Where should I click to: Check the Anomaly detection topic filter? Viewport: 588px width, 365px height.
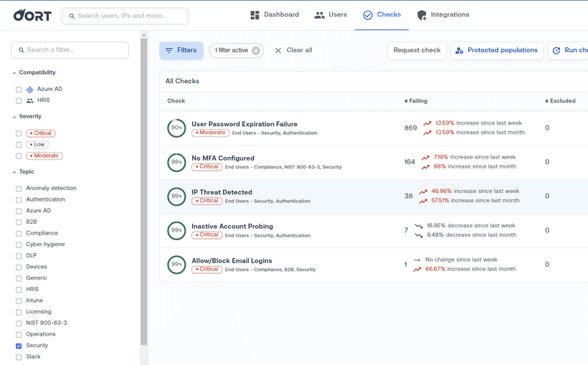tap(19, 189)
